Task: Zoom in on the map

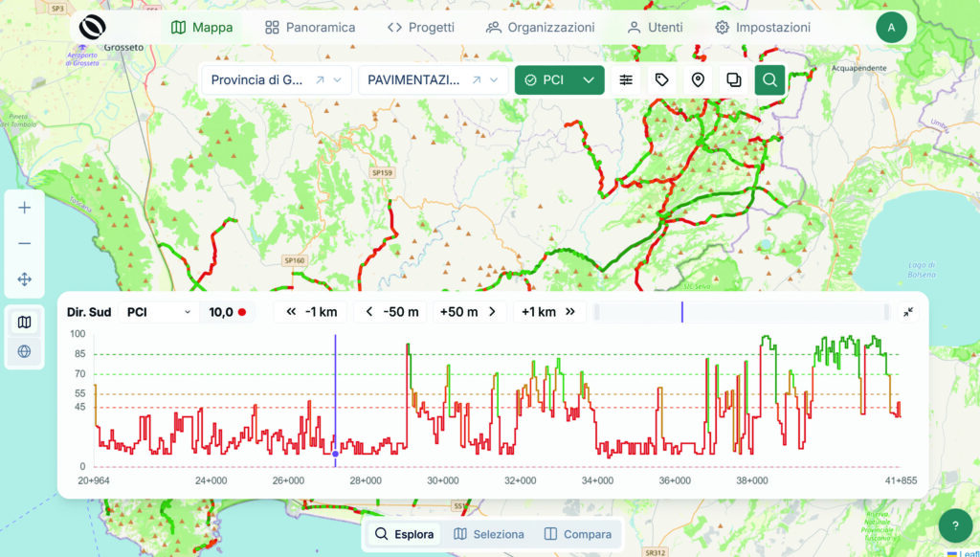Action: coord(24,208)
